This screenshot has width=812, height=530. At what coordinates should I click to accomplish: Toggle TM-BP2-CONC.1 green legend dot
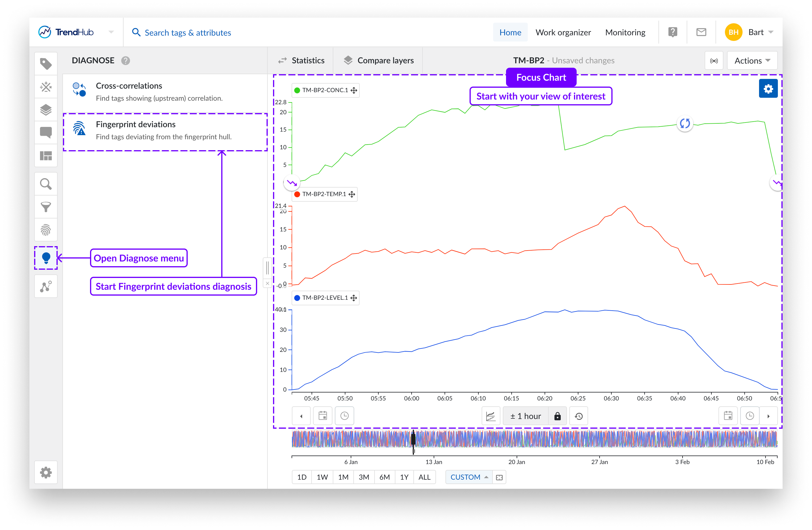click(x=297, y=90)
